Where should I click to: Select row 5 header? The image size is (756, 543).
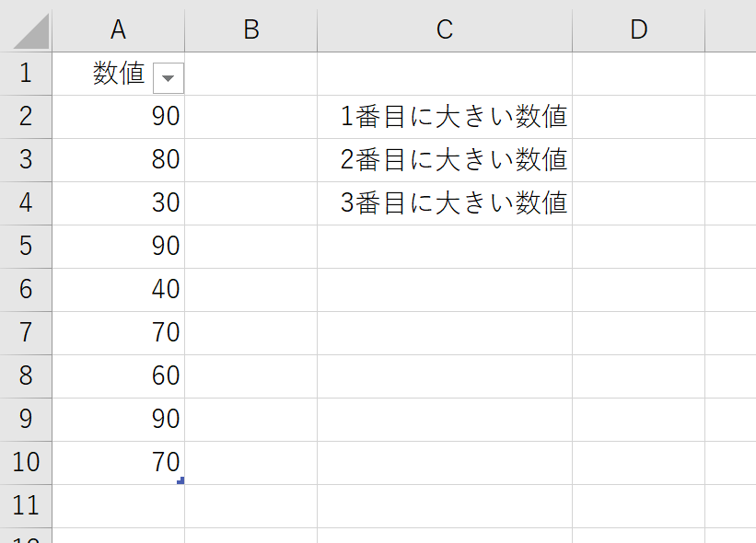point(26,247)
